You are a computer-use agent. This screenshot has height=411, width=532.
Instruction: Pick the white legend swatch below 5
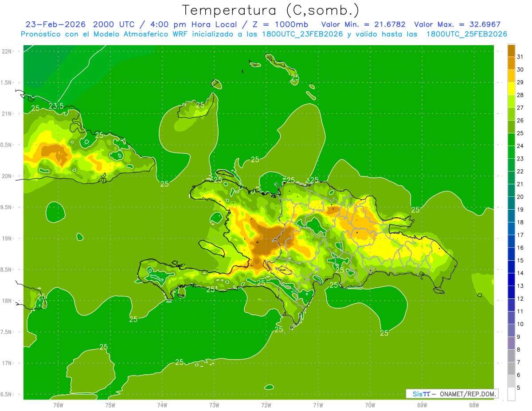511,394
